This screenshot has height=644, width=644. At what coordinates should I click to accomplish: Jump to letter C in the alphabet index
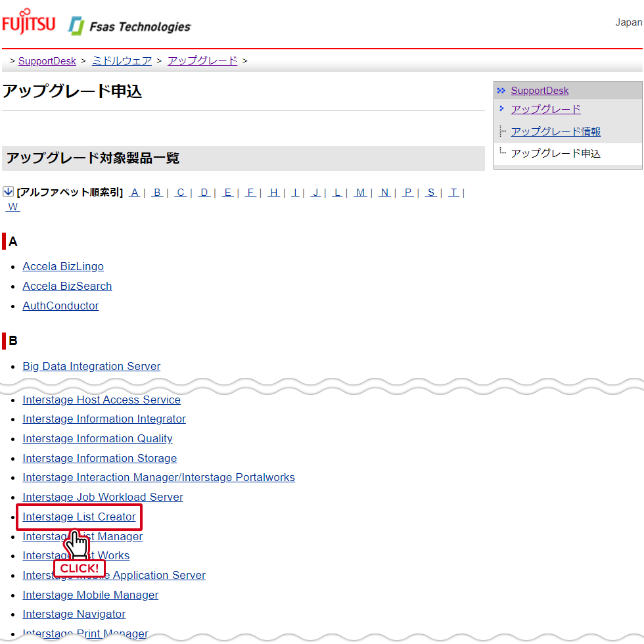coord(181,192)
